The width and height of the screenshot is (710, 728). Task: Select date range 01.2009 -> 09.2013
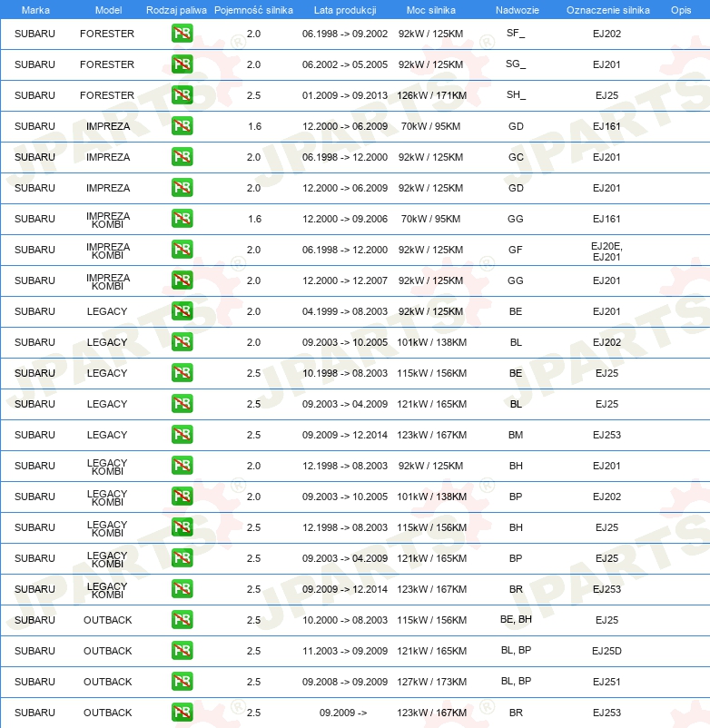click(x=345, y=95)
